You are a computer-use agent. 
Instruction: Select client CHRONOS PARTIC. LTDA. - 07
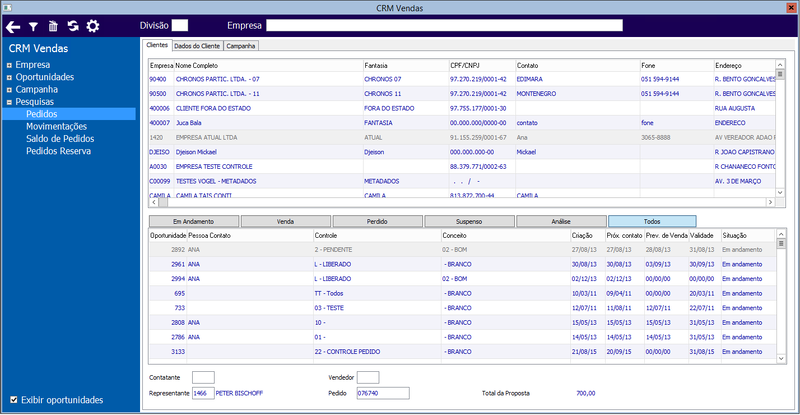point(462,79)
